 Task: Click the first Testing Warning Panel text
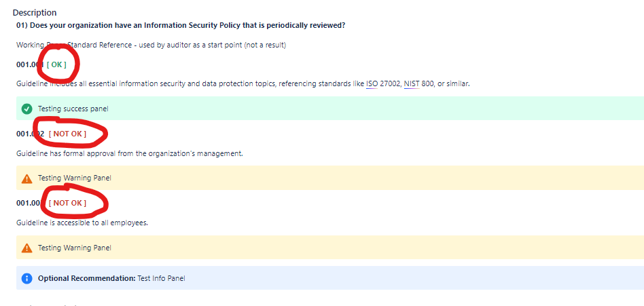click(x=74, y=178)
